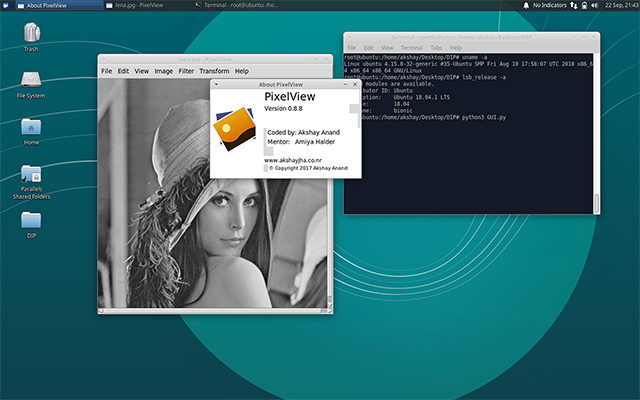Open the Terminal menu in Terminal window

point(411,47)
